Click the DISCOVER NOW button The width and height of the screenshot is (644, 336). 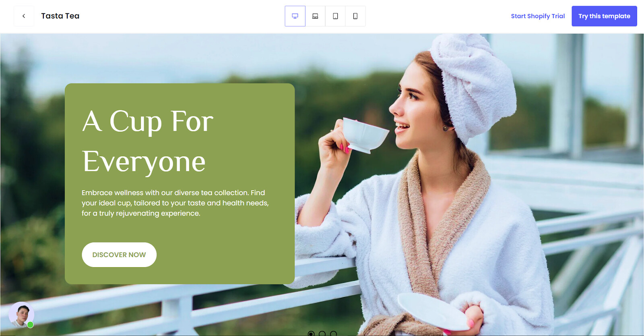point(119,255)
